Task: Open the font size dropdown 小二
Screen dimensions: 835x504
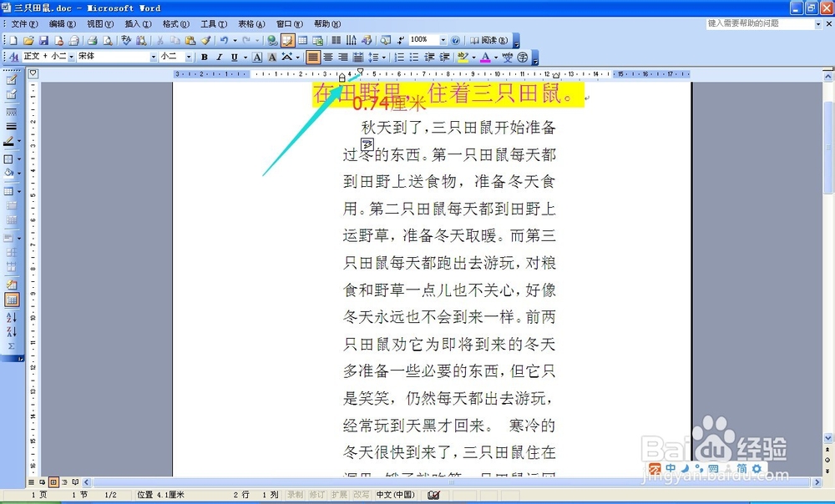Action: click(x=188, y=57)
